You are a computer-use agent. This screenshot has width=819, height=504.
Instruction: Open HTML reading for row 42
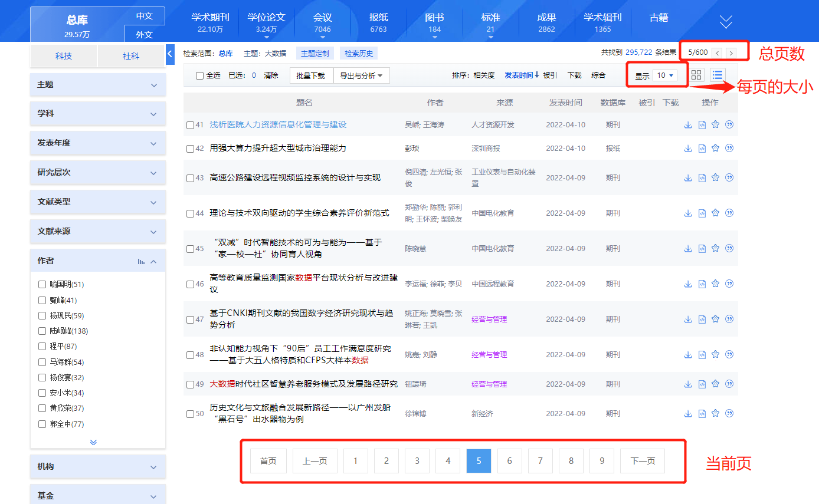tap(702, 148)
